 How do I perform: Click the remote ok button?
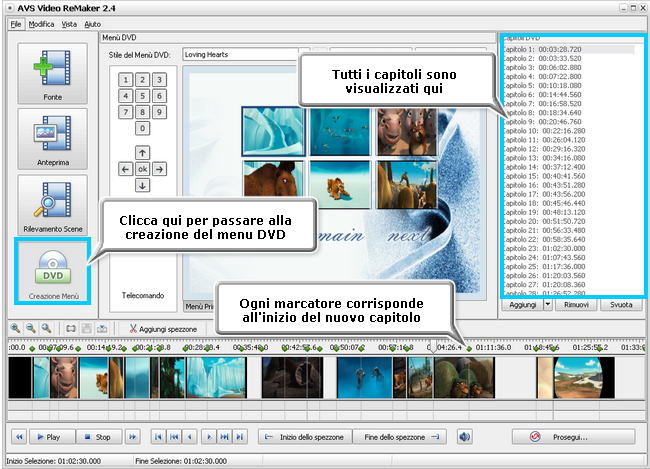tap(142, 169)
